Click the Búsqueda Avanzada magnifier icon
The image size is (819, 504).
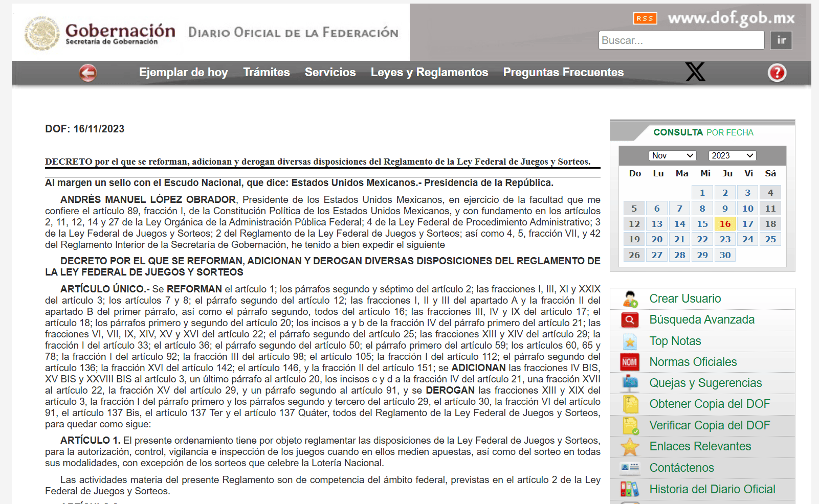coord(630,320)
